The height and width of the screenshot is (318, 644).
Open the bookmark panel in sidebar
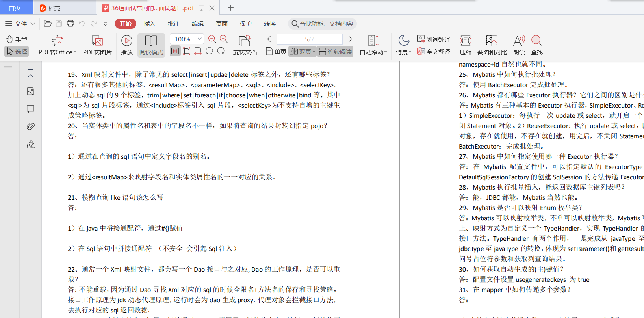coord(30,73)
